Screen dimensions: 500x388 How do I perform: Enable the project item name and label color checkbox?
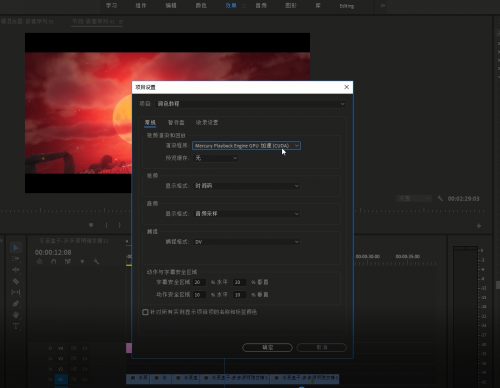click(x=145, y=312)
